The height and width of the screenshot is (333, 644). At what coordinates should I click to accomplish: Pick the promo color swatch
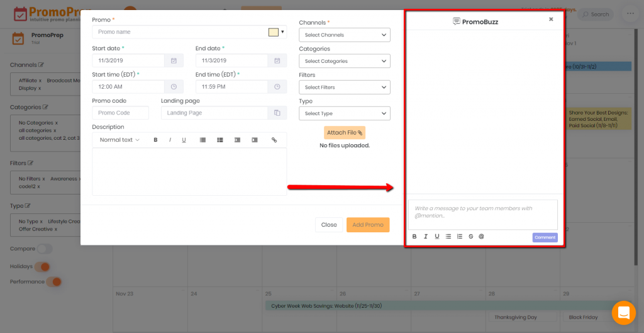pyautogui.click(x=274, y=32)
